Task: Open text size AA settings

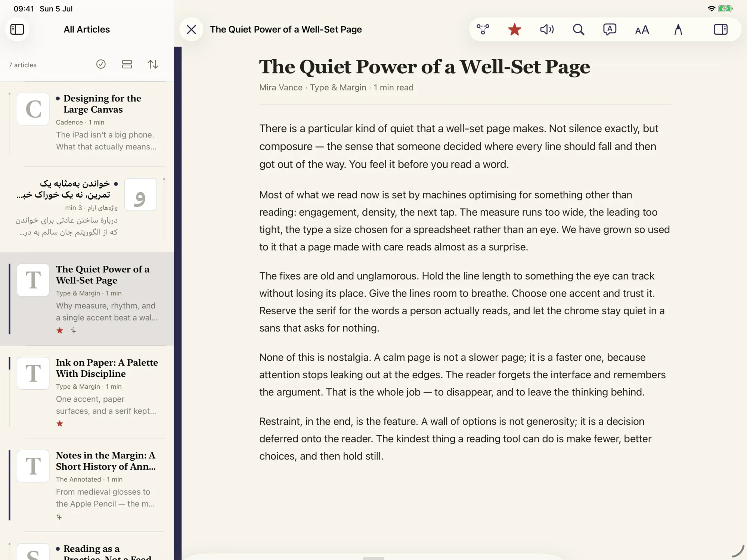Action: click(642, 30)
